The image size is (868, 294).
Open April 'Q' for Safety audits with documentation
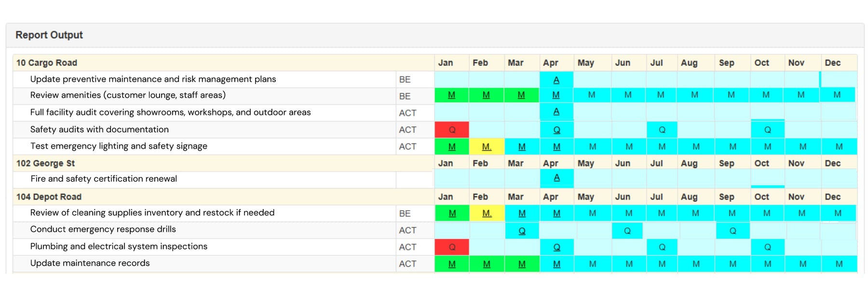click(557, 130)
